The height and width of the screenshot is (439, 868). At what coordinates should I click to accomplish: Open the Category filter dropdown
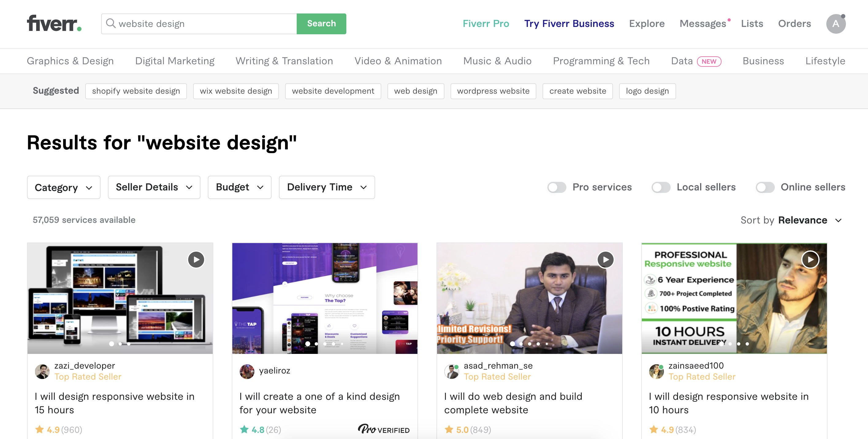pos(63,187)
